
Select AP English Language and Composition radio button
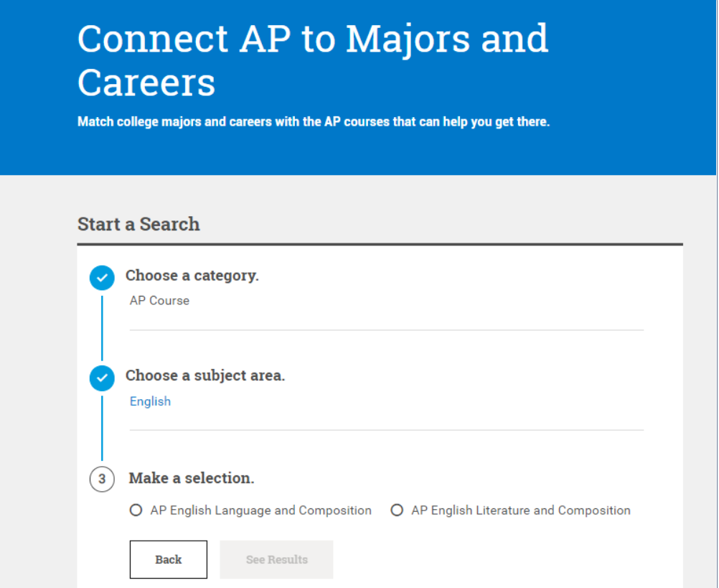point(136,510)
